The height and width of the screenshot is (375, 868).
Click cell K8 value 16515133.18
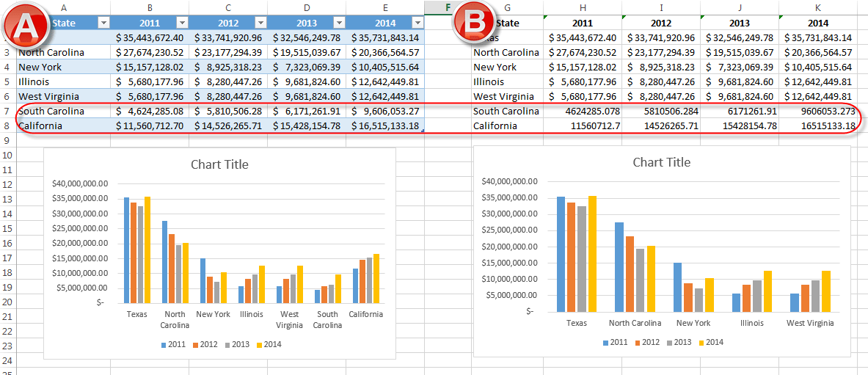point(818,125)
